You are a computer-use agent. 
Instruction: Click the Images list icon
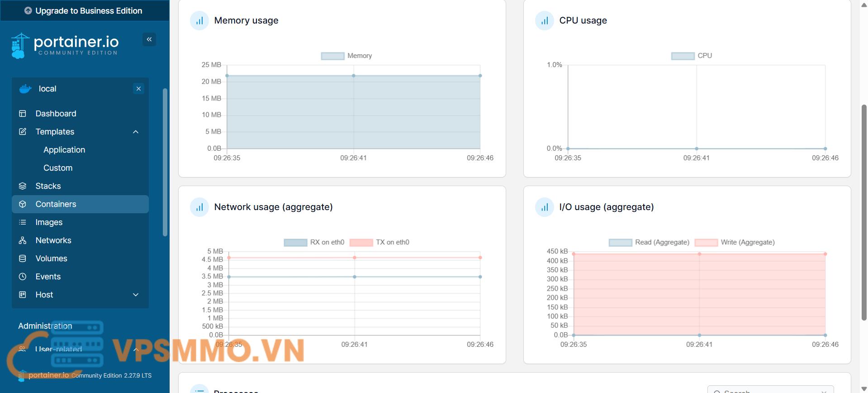(x=23, y=222)
